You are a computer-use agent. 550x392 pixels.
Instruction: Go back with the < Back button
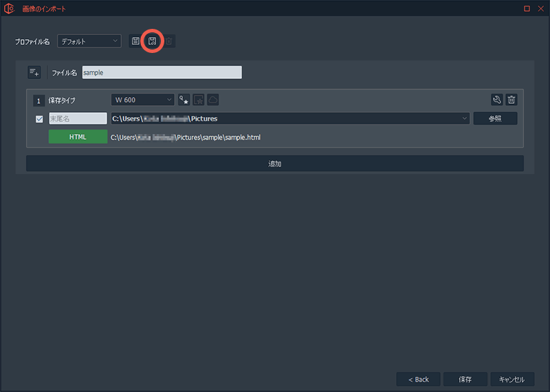[418, 379]
